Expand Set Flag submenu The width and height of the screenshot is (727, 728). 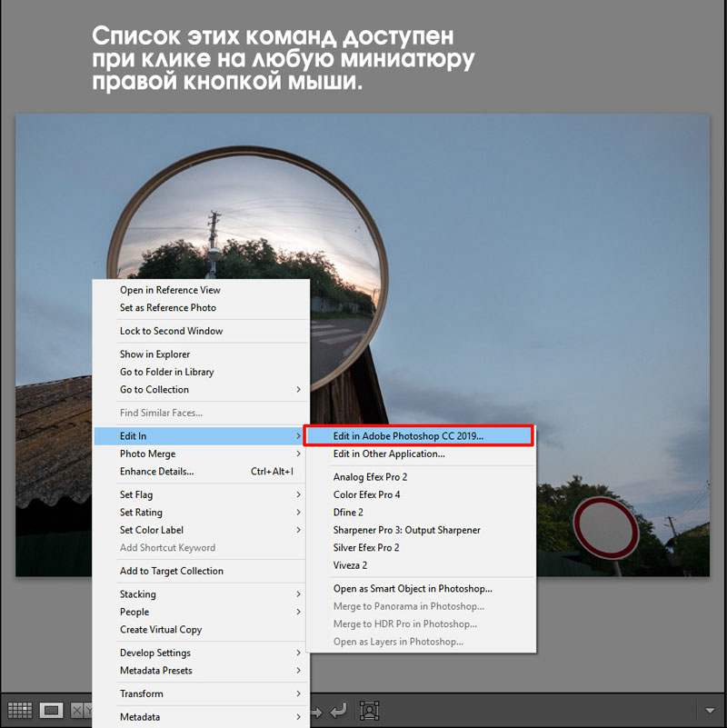(x=199, y=494)
